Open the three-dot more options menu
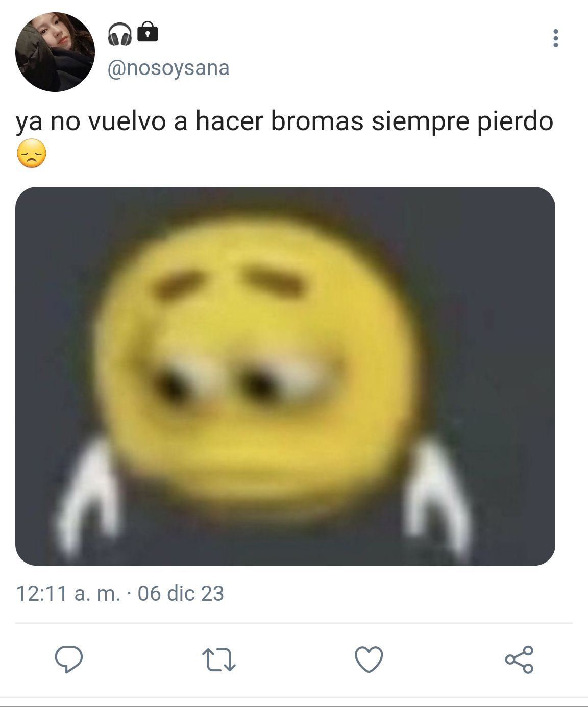Image resolution: width=588 pixels, height=707 pixels. click(x=555, y=38)
